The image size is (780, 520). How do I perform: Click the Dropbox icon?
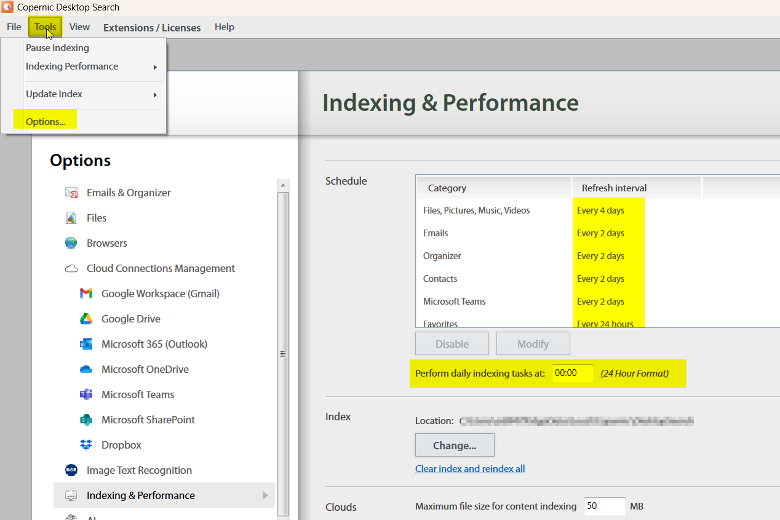(86, 445)
